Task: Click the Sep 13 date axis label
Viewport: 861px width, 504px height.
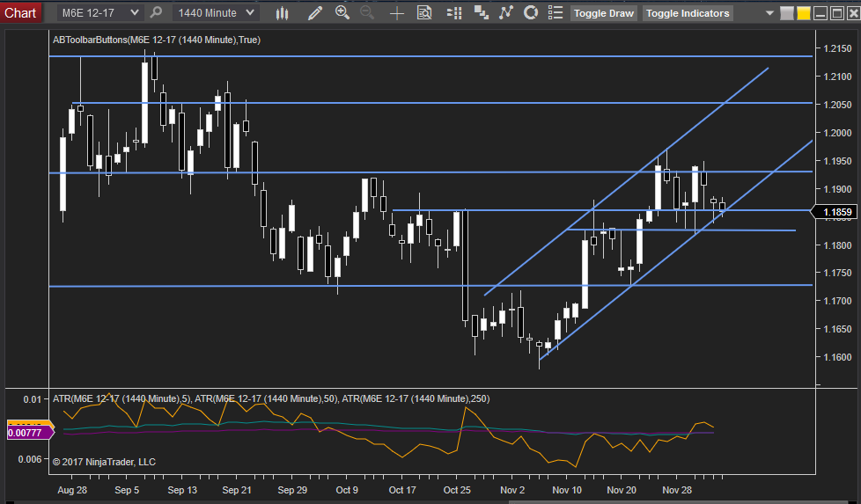Action: click(182, 490)
